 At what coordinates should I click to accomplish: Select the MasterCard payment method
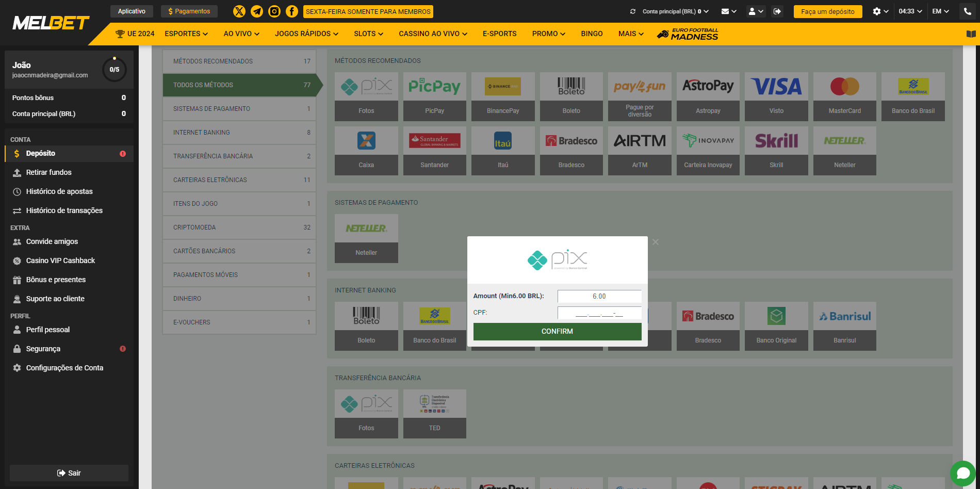tap(845, 96)
